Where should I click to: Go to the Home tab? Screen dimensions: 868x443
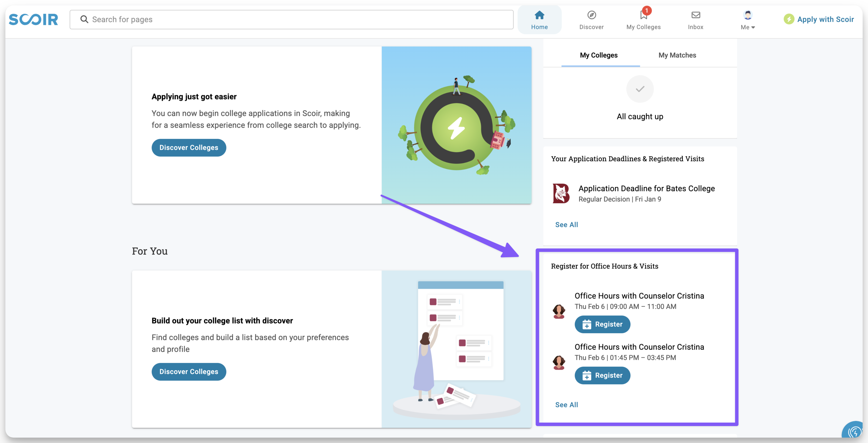539,20
